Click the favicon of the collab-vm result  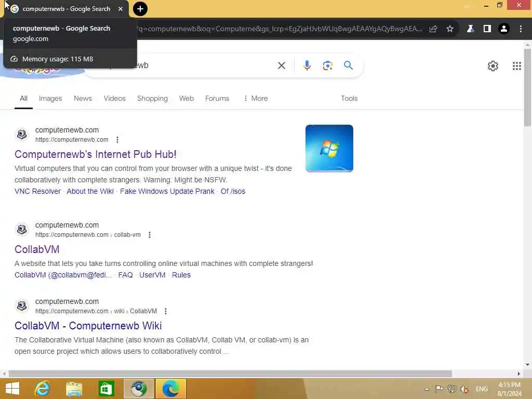pos(22,230)
